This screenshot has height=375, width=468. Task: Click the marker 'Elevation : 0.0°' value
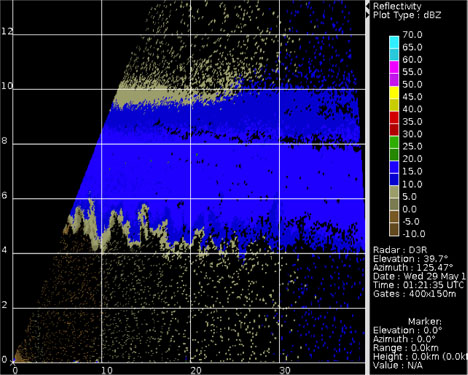408,330
